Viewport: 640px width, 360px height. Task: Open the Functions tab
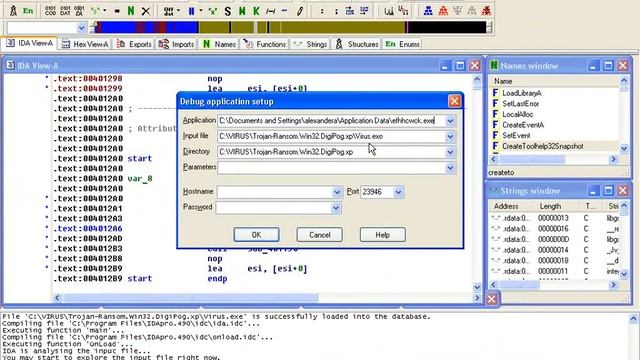pos(265,44)
